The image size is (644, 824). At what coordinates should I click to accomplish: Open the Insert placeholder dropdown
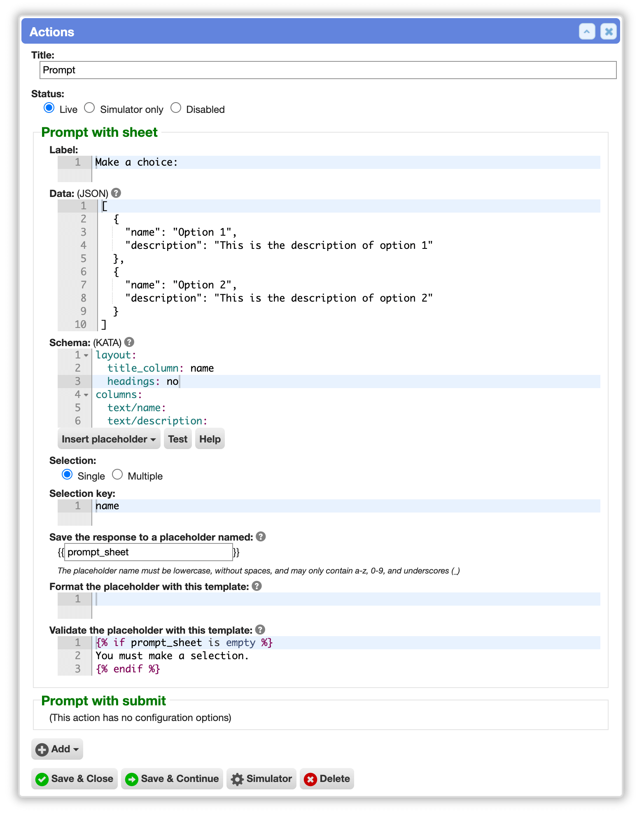coord(109,439)
